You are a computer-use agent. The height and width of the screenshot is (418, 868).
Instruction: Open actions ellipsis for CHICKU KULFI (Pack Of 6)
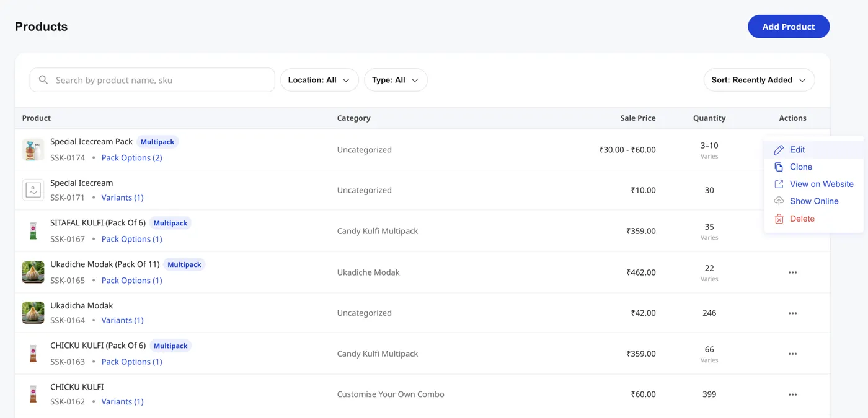click(x=792, y=354)
